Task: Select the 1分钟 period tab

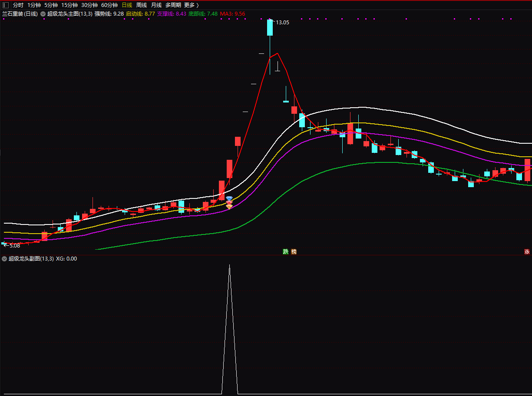Action: (34, 5)
